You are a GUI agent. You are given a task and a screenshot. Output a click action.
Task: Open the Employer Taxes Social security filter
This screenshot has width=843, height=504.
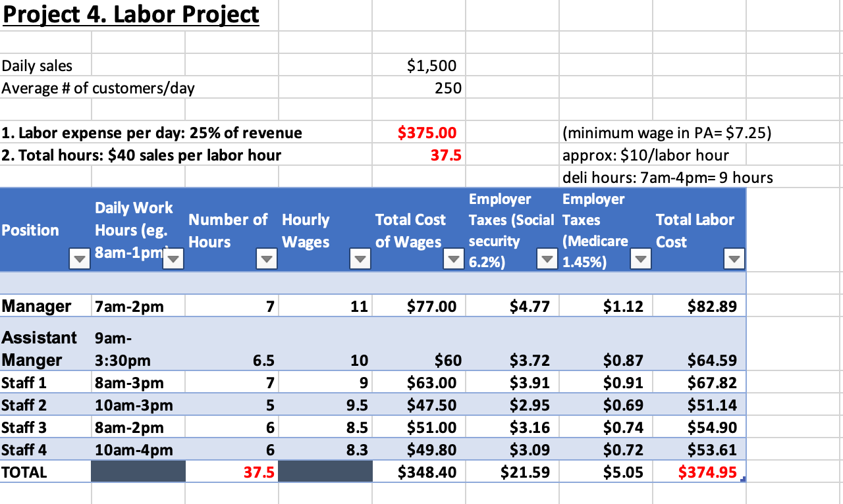[x=547, y=259]
